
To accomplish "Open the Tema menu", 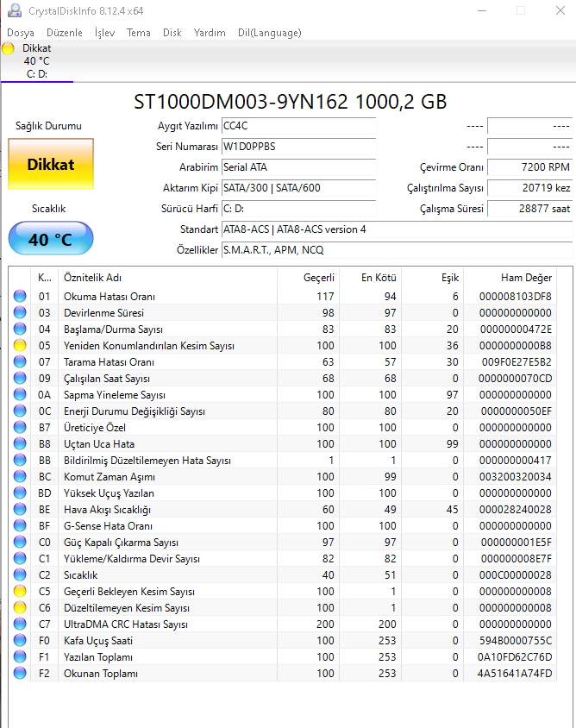I will pos(138,33).
